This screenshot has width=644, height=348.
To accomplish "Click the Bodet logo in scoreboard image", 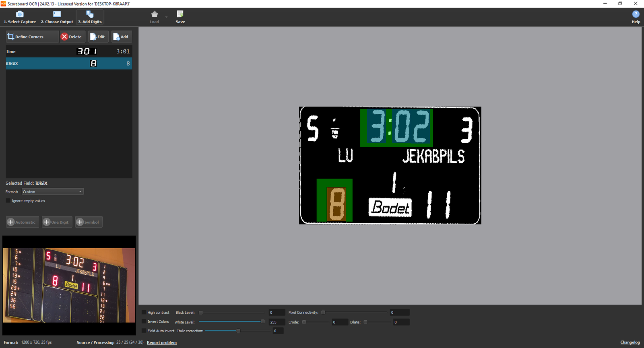I will [x=390, y=208].
